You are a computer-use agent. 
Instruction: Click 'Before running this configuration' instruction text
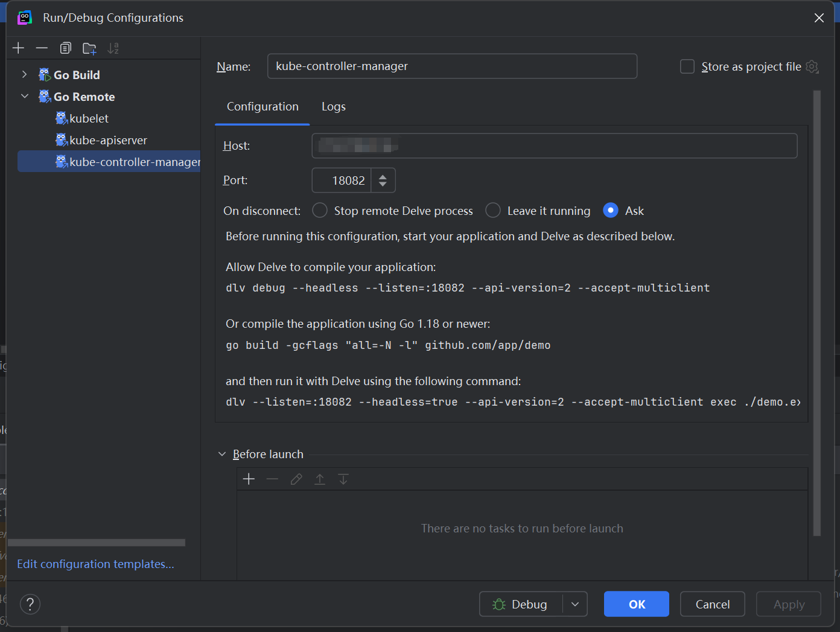pyautogui.click(x=450, y=236)
